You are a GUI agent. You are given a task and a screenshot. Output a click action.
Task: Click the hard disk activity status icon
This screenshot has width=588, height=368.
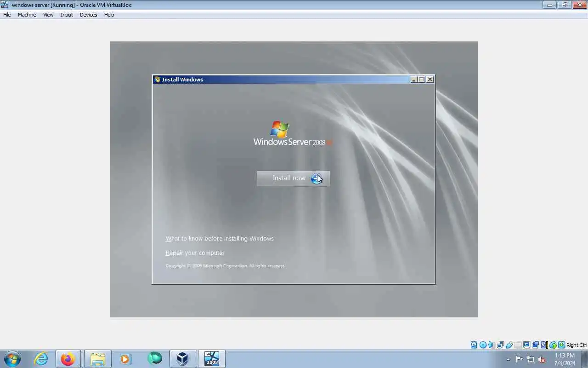(474, 345)
